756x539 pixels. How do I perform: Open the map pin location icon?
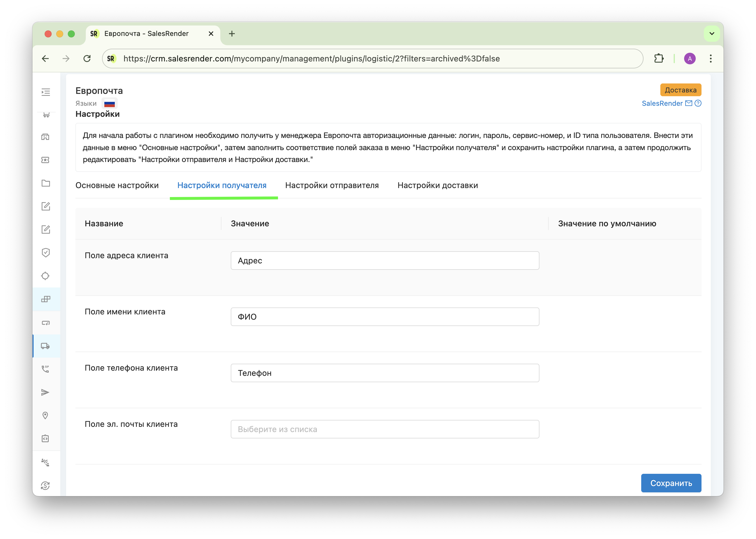pos(46,416)
